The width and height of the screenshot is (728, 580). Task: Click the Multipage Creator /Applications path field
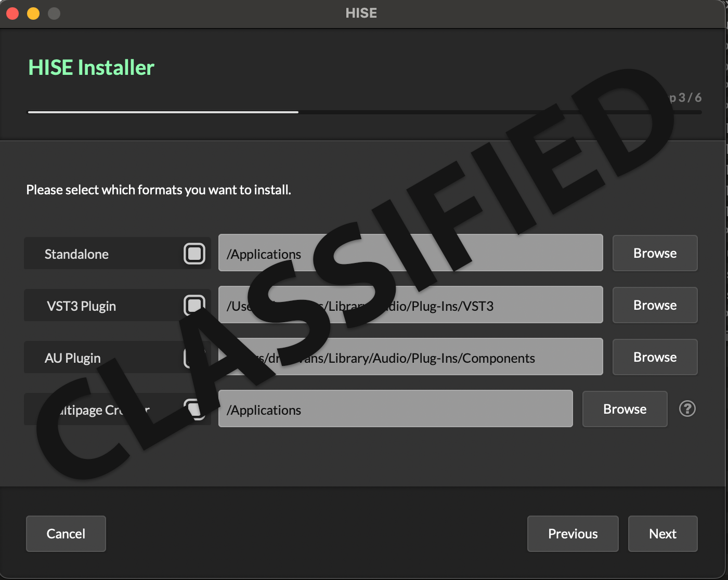point(396,409)
